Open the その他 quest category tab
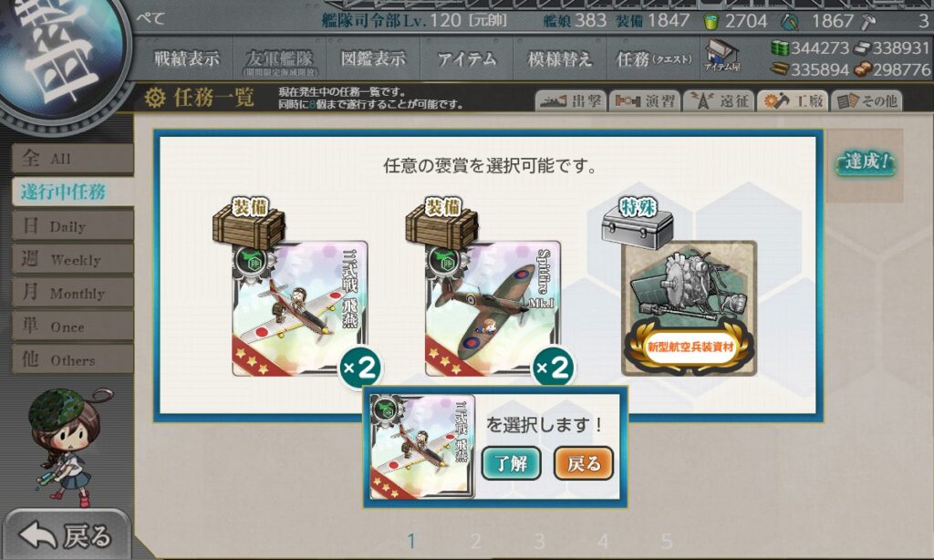The height and width of the screenshot is (560, 934). (x=867, y=100)
